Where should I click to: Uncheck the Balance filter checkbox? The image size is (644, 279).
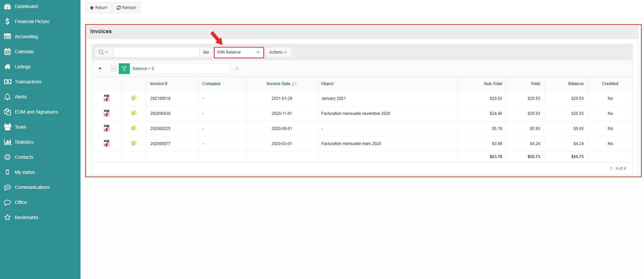pos(113,69)
